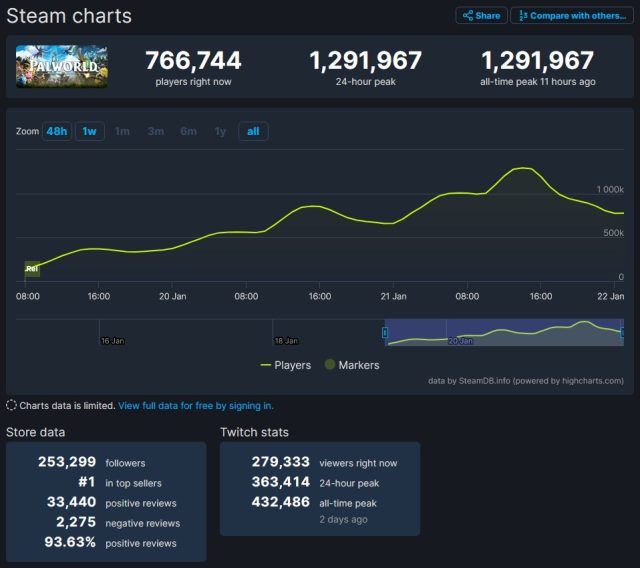Viewport: 640px width, 568px height.
Task: Click the 24-hour peak label
Action: (x=366, y=82)
